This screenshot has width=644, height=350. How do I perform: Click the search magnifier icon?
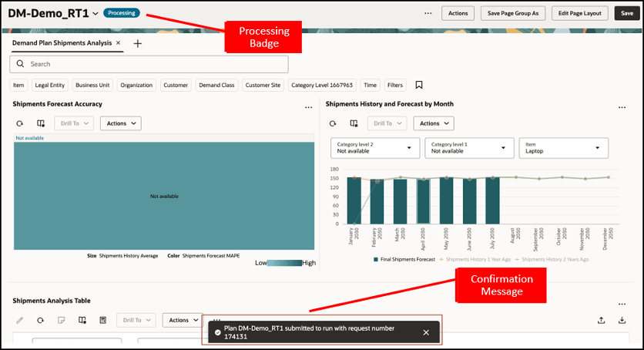pos(20,64)
